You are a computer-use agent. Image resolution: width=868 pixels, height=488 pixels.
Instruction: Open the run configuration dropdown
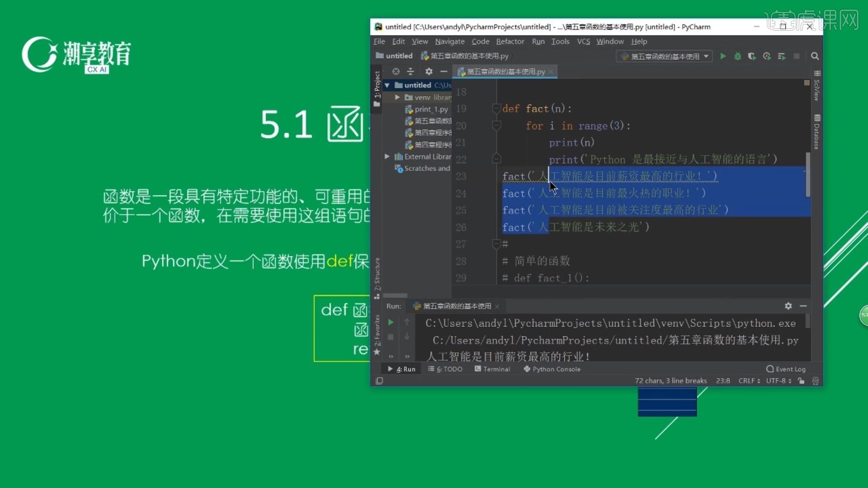tap(707, 56)
